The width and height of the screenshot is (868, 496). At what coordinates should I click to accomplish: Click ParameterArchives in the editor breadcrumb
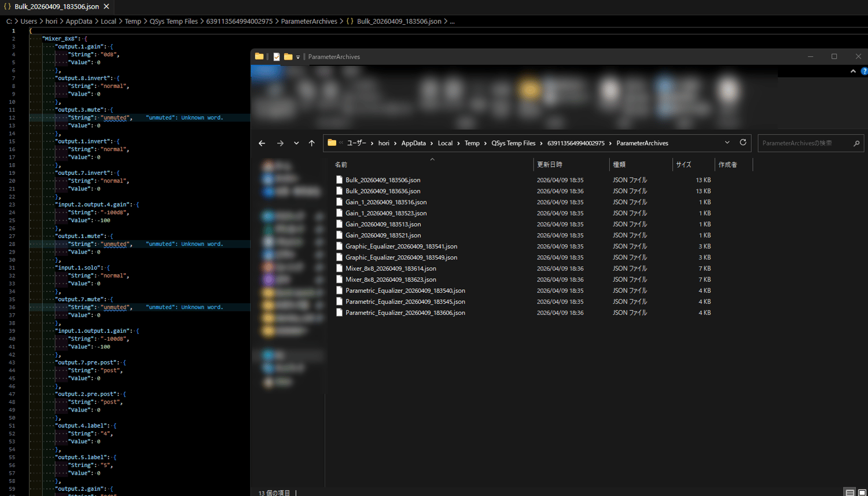coord(309,21)
